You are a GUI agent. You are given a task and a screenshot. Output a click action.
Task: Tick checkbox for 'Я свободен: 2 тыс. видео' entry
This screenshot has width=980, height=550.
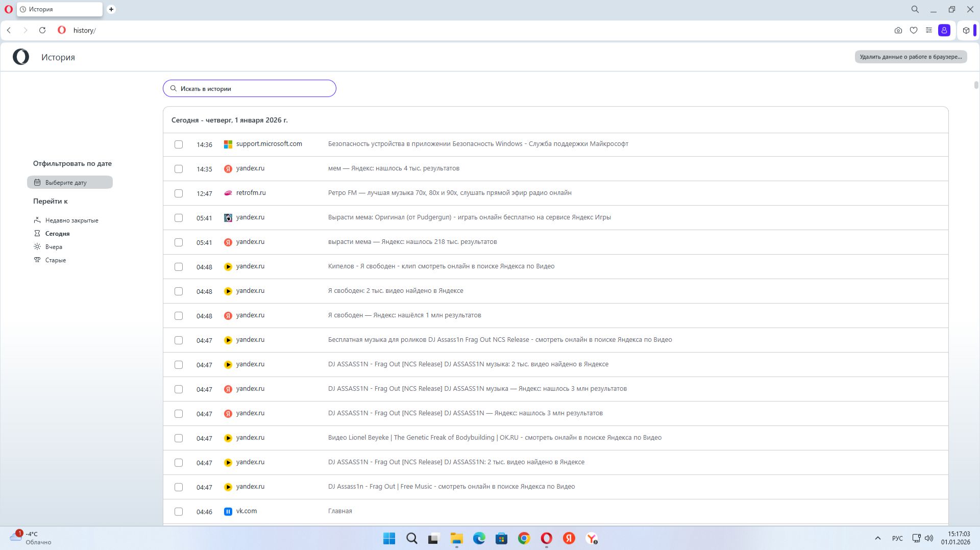[x=179, y=291]
